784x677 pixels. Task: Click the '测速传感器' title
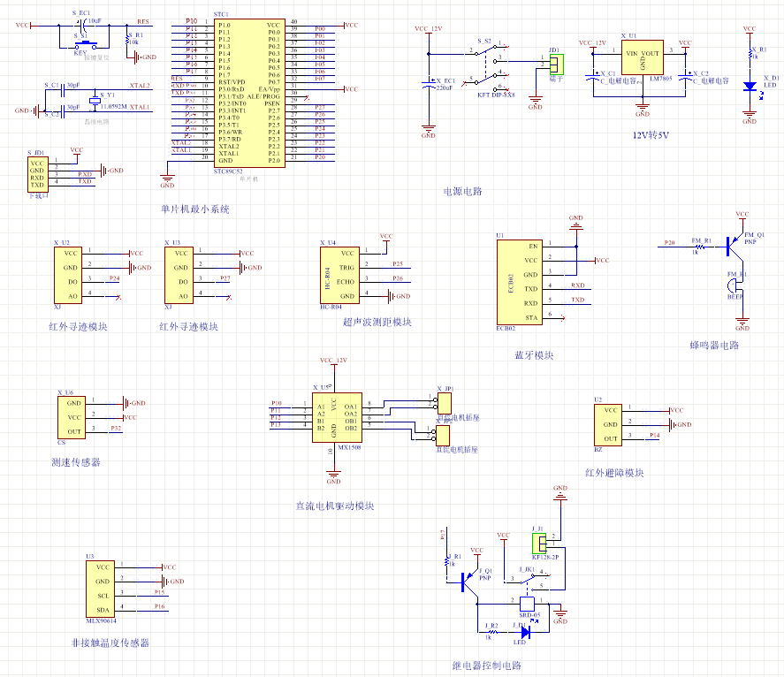(76, 462)
